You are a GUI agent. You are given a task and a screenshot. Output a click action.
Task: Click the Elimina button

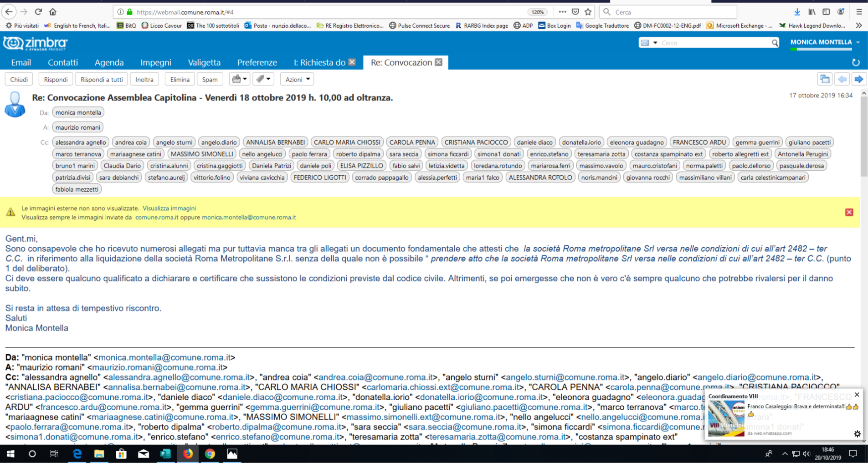tap(180, 79)
